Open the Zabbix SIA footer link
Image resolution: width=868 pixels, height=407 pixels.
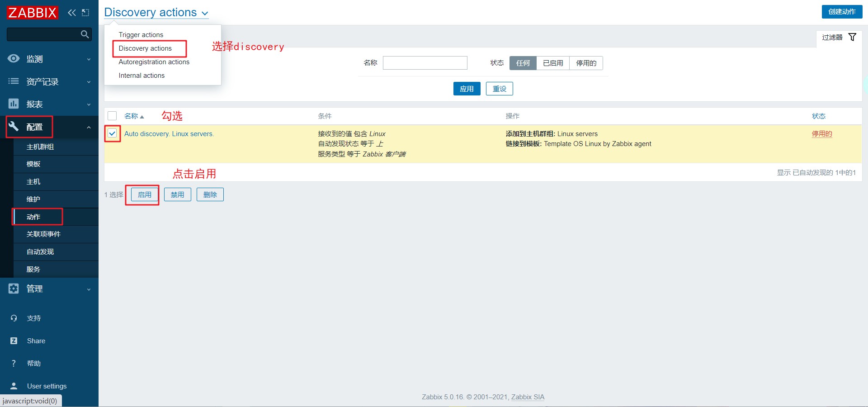(528, 397)
